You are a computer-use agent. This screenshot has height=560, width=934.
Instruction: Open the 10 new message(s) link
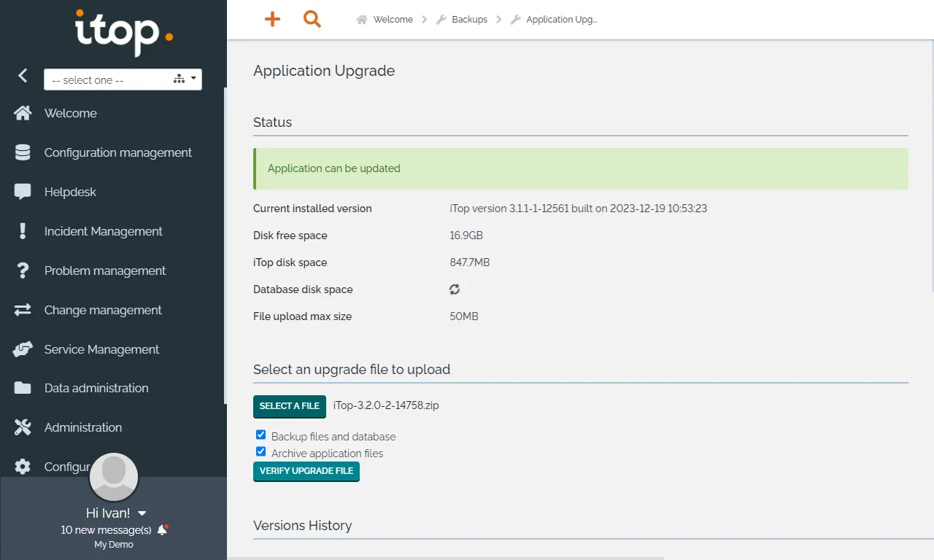click(x=107, y=530)
